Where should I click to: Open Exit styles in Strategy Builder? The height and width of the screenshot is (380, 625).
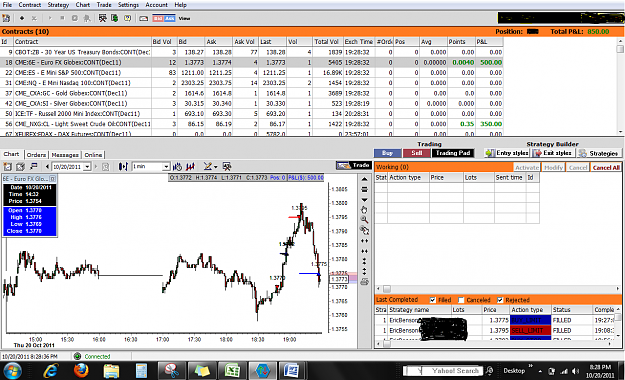[x=553, y=153]
